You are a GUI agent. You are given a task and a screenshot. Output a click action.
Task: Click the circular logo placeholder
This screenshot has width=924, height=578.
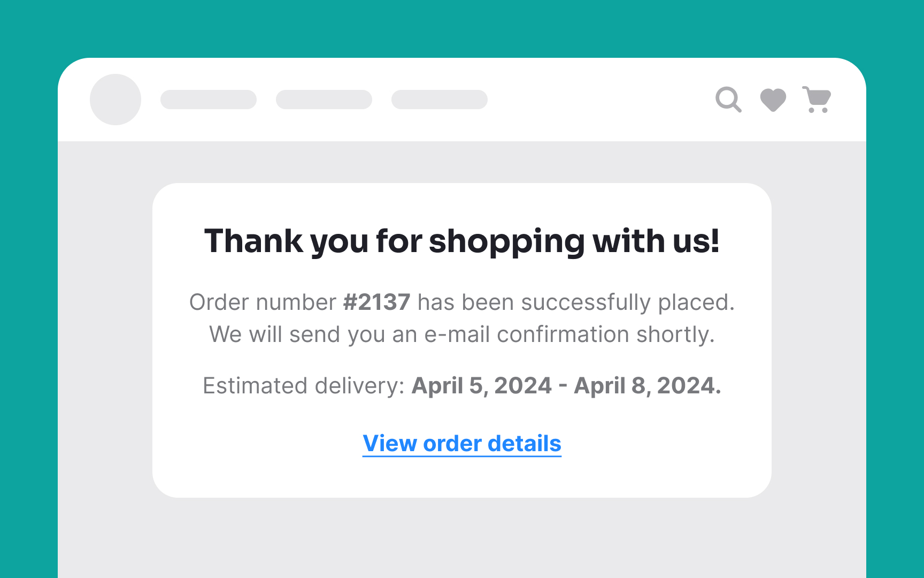click(115, 100)
